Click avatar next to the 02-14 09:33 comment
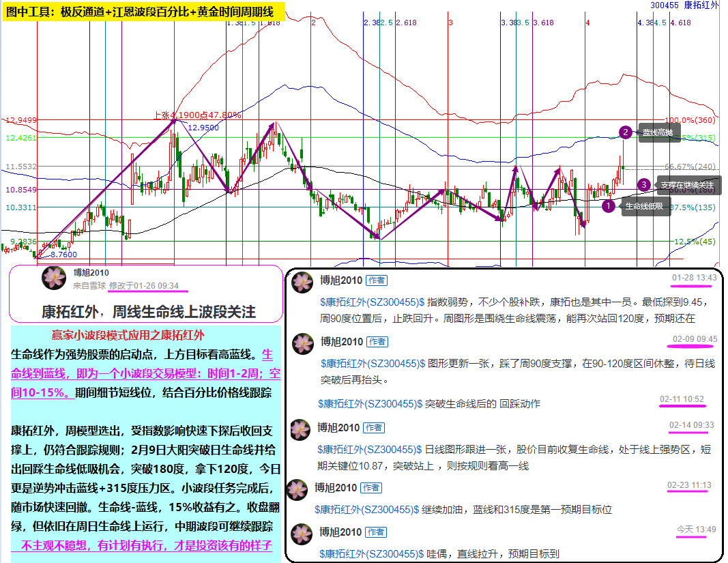728x563 pixels. tap(301, 430)
